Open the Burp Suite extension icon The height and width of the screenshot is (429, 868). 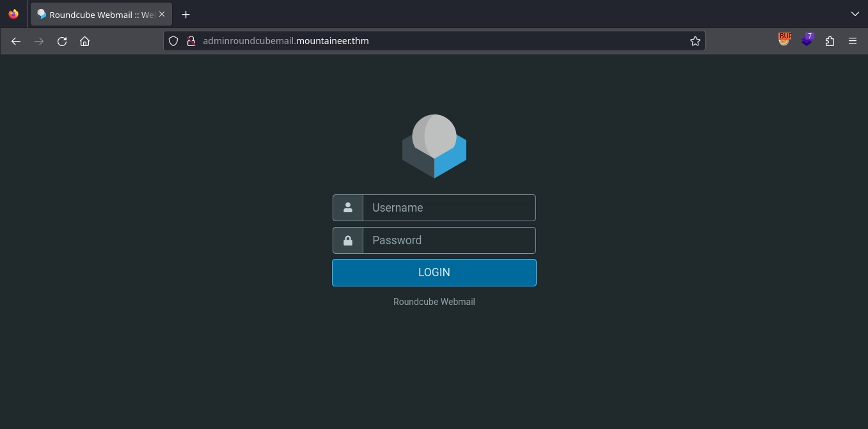click(784, 40)
